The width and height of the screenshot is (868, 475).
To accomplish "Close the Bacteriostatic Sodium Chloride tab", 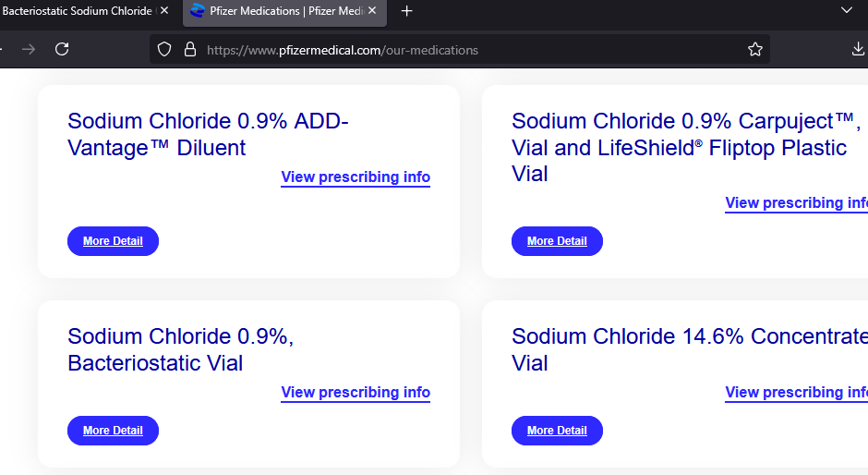I will point(164,10).
